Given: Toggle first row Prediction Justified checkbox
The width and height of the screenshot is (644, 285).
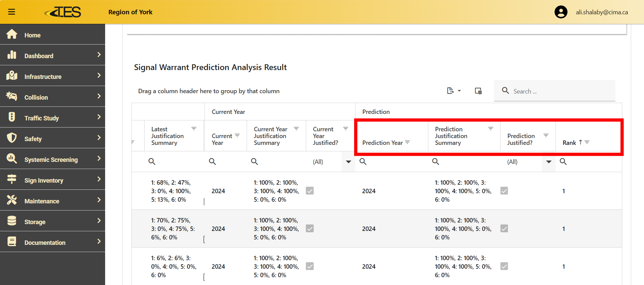Looking at the screenshot, I should [504, 191].
